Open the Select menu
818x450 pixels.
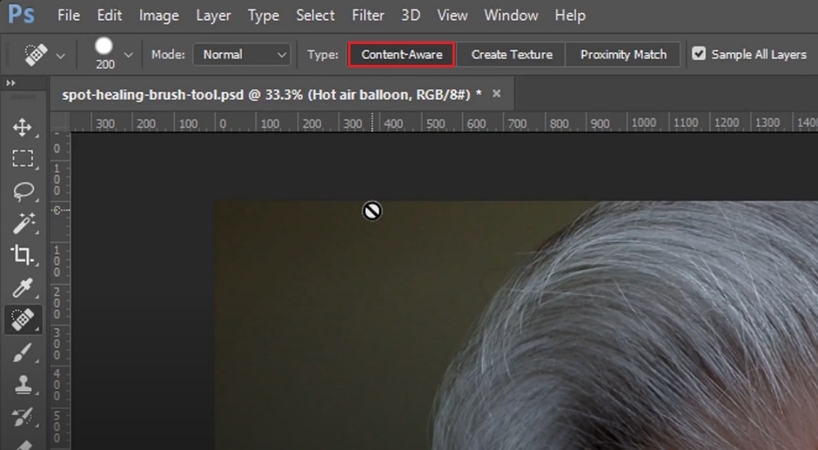(x=315, y=16)
